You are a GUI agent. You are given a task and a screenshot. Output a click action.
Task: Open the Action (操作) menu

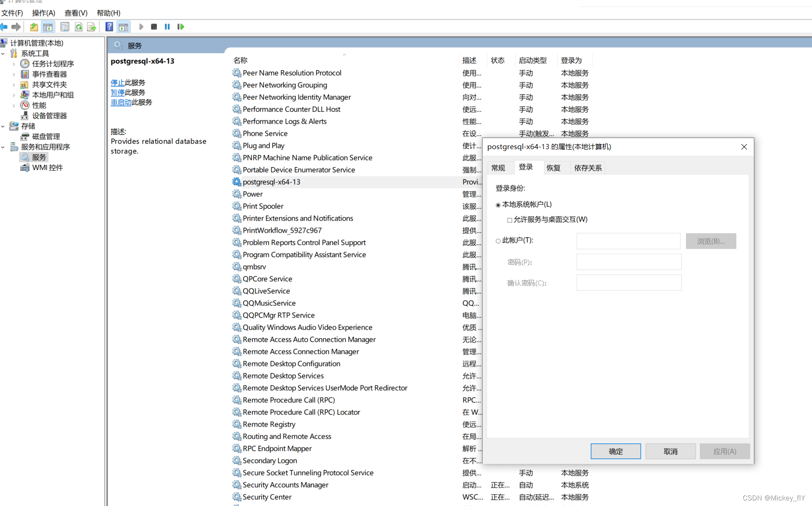(x=43, y=13)
